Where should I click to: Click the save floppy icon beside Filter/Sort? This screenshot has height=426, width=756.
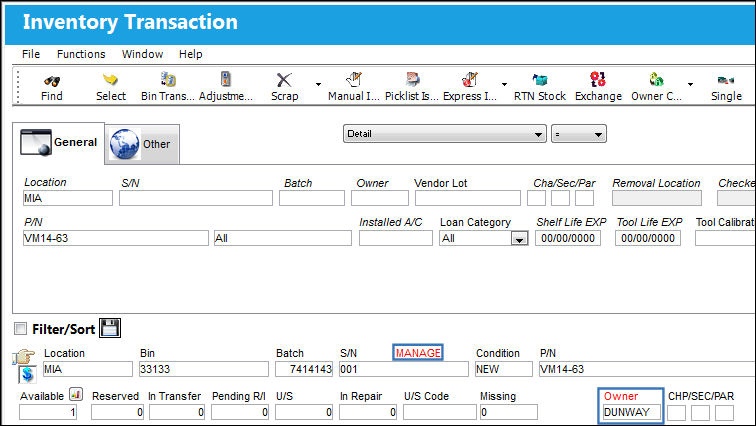110,328
